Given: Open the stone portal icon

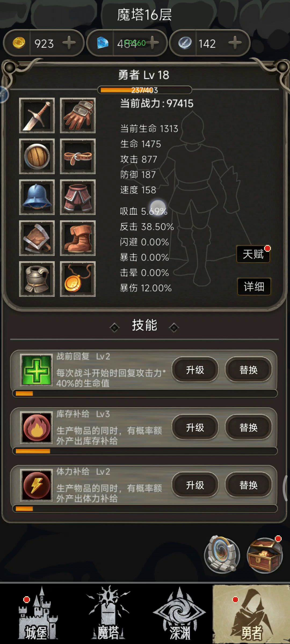Looking at the screenshot, I should point(222,555).
